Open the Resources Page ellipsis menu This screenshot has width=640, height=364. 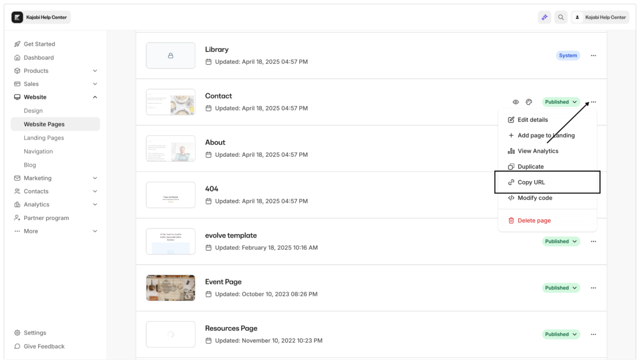pos(593,334)
